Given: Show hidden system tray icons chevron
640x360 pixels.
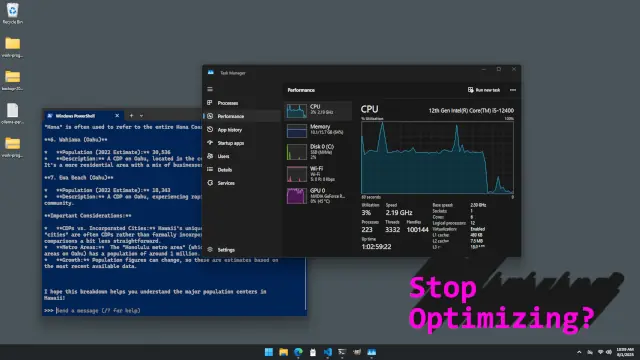Looking at the screenshot, I should 579,352.
